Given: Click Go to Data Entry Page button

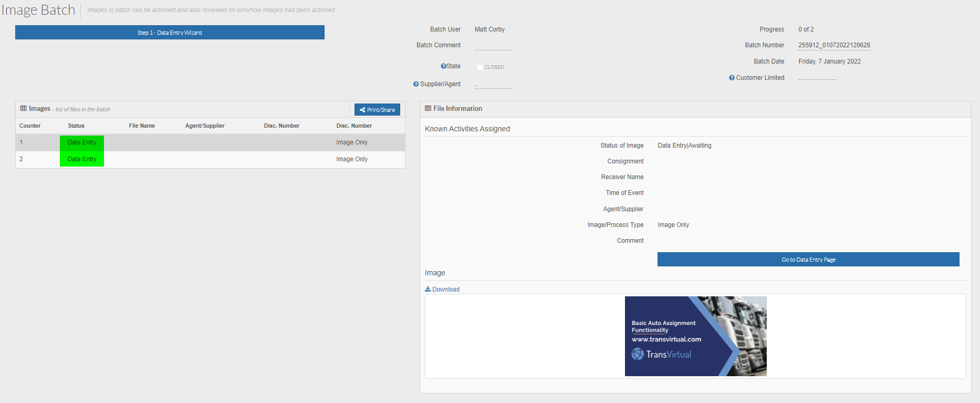Looking at the screenshot, I should (808, 260).
